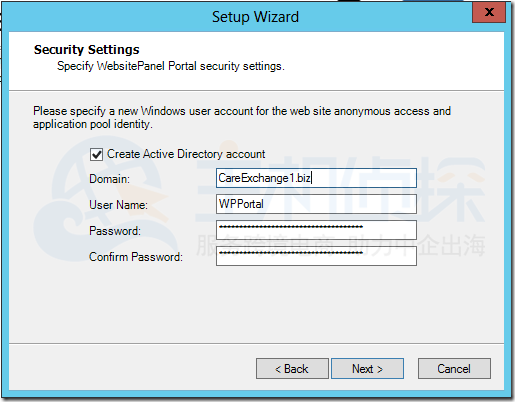
Task: Click the 'Specify WebsitePanel Portal security settings' subtitle
Action: click(x=171, y=66)
